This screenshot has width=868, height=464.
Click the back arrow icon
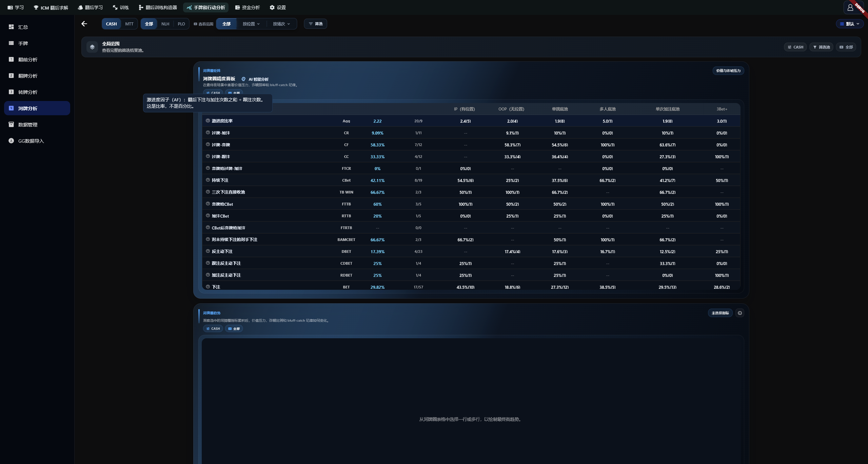pos(84,24)
